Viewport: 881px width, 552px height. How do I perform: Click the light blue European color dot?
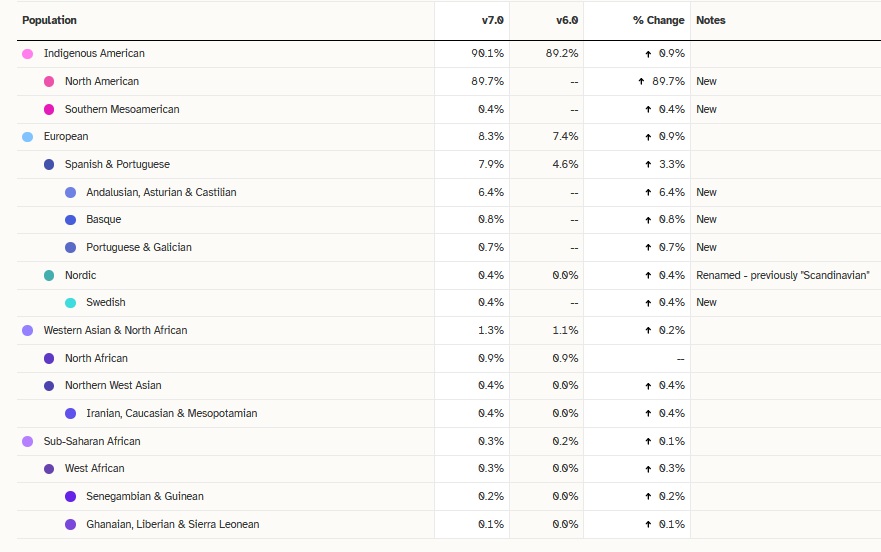pyautogui.click(x=28, y=137)
